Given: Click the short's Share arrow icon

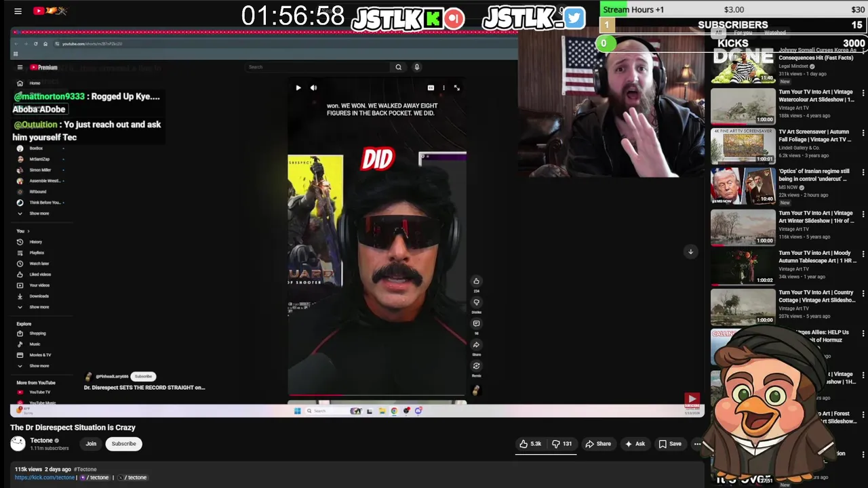Looking at the screenshot, I should click(476, 344).
